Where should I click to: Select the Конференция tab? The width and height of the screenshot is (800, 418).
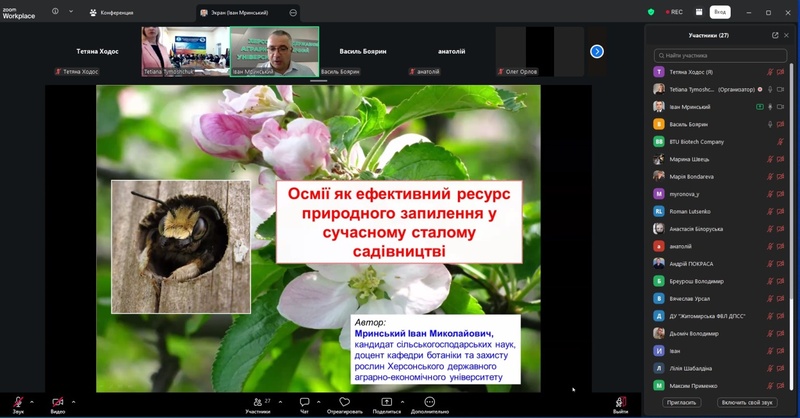coord(111,13)
